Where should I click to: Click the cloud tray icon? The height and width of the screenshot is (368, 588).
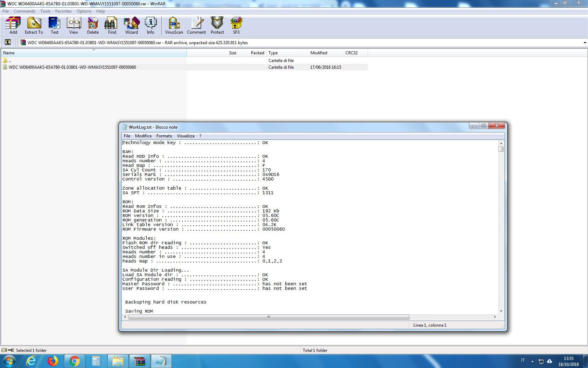[x=549, y=361]
